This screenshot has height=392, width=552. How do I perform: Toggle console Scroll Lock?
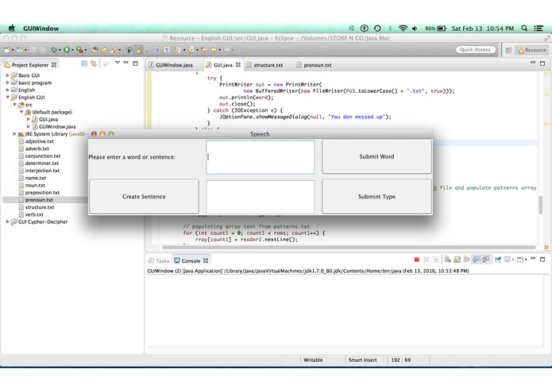(457, 259)
